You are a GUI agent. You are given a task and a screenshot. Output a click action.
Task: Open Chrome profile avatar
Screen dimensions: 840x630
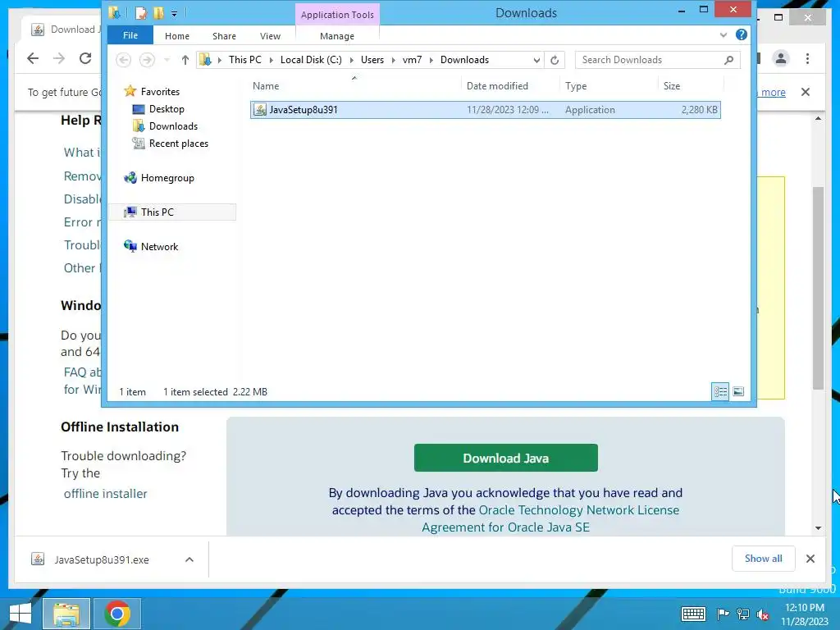[x=781, y=58]
